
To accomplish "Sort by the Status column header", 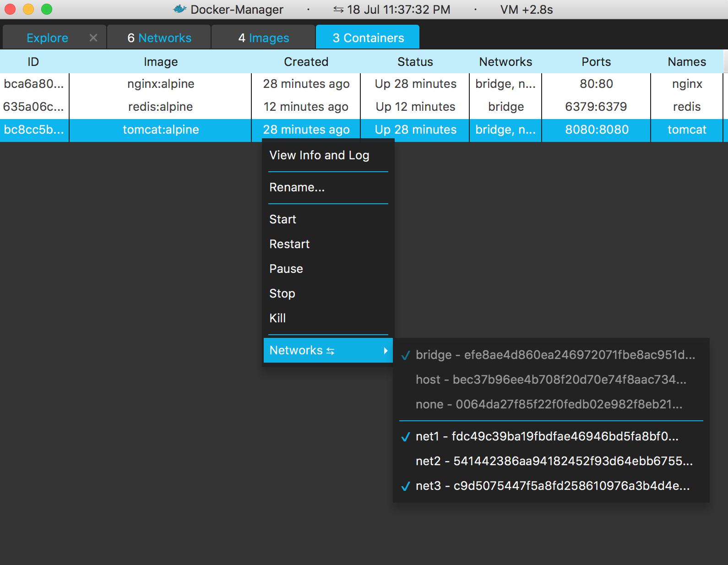I will point(415,62).
